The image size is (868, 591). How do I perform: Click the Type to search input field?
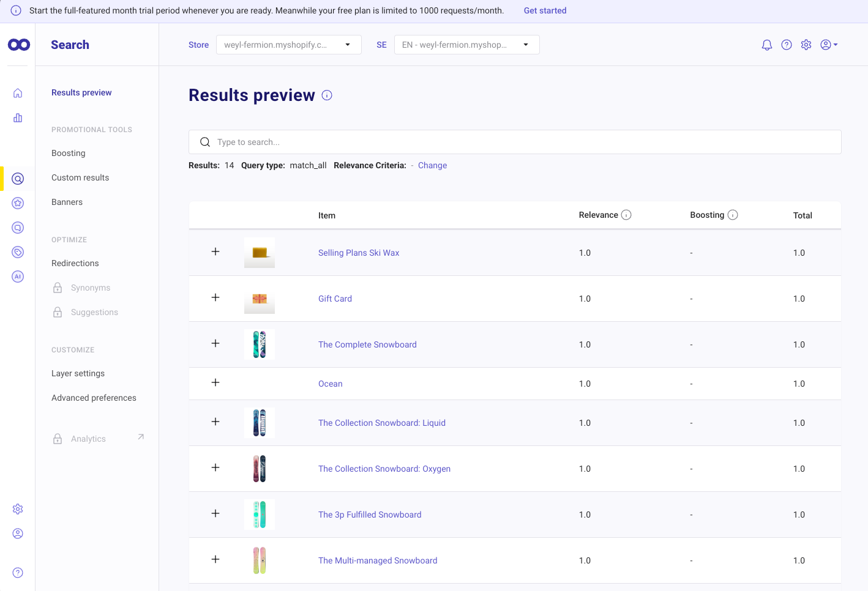coord(515,142)
